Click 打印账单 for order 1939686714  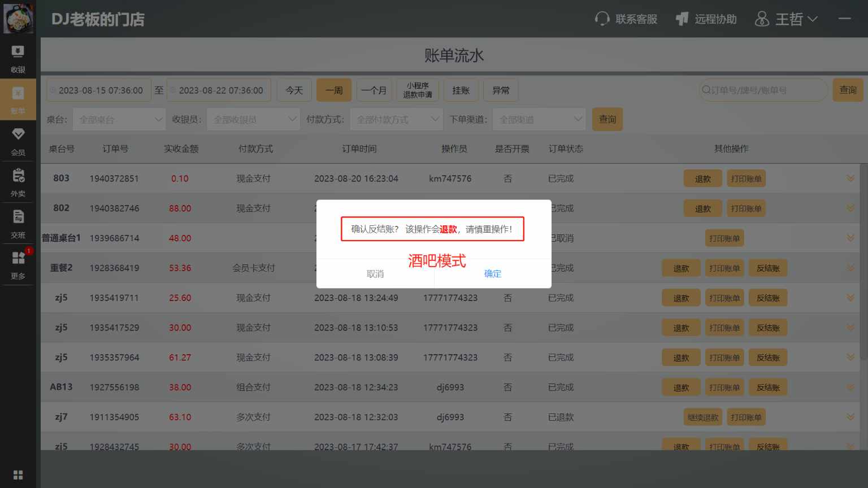coord(724,238)
